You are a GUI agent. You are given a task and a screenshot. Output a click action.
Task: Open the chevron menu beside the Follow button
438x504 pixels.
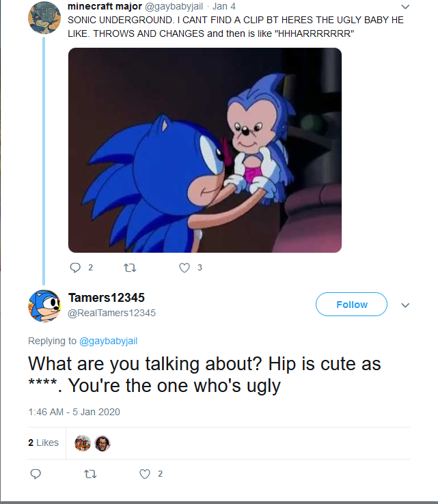pyautogui.click(x=405, y=305)
